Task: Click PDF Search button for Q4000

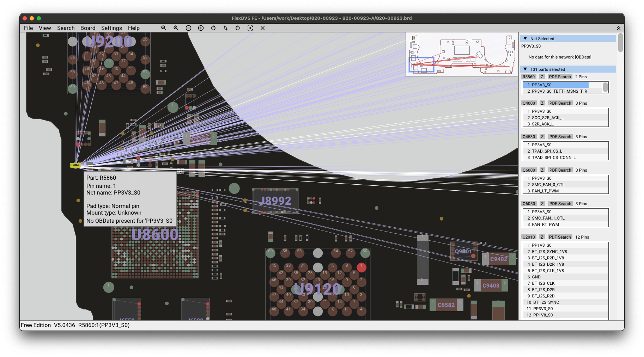Action: (x=560, y=103)
